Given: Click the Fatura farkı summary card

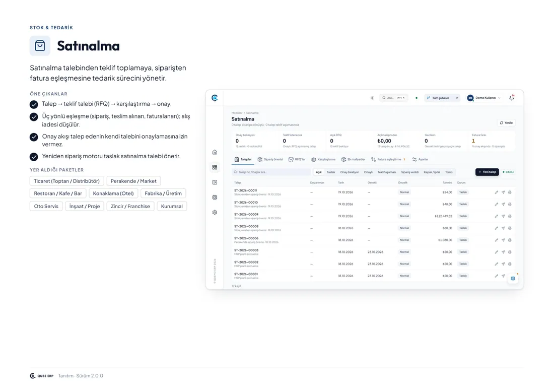Looking at the screenshot, I should coord(492,141).
